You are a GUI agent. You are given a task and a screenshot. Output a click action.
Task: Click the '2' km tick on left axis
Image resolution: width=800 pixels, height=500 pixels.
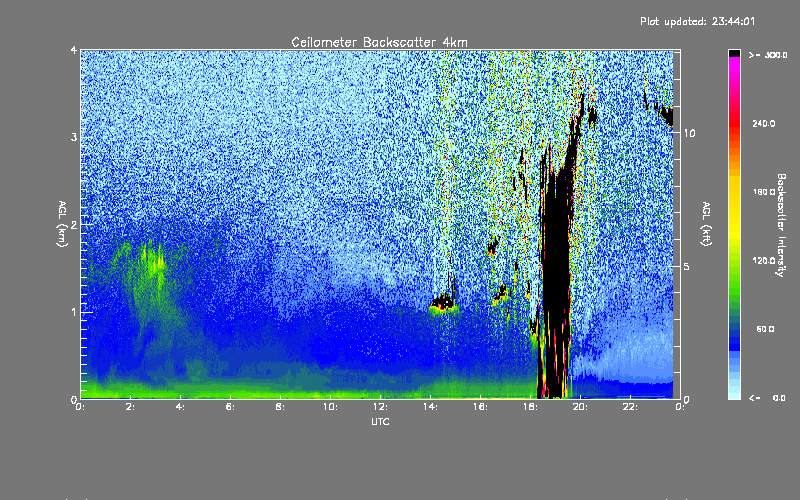point(74,224)
